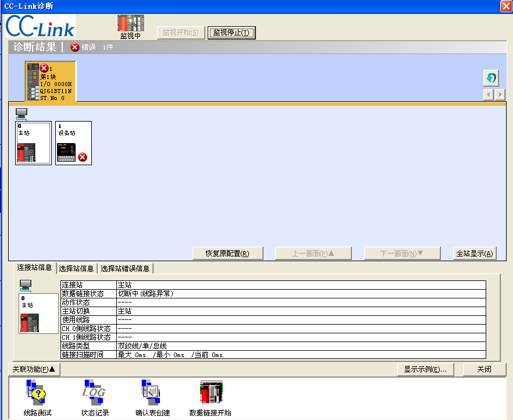The width and height of the screenshot is (513, 420).
Task: Click the 线路测试 line test icon
Action: tap(37, 394)
